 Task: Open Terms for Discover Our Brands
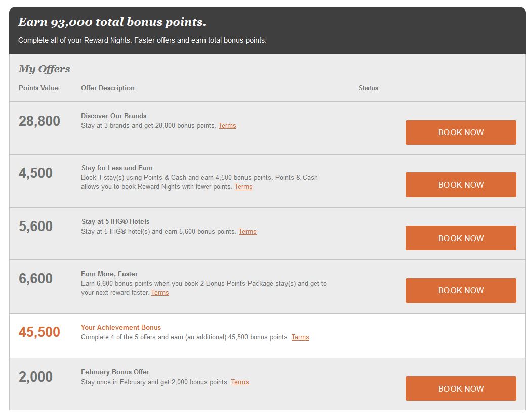[x=227, y=126]
